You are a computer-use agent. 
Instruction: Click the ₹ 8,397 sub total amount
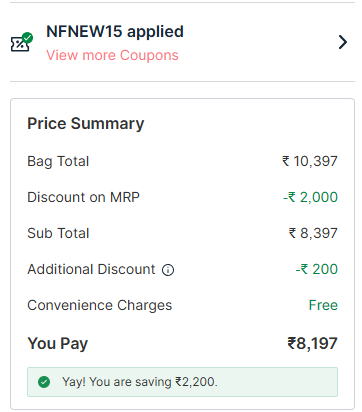click(313, 233)
